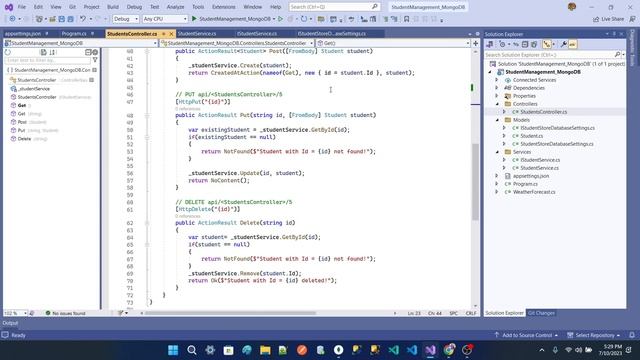The height and width of the screenshot is (360, 640).
Task: Expand Program.cs node in Solution Explorer
Action: pyautogui.click(x=497, y=184)
